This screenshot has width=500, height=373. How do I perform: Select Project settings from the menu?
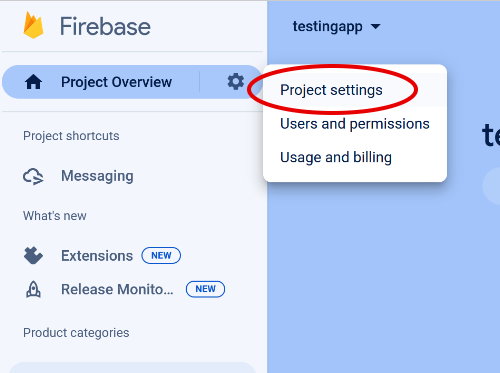coord(331,90)
